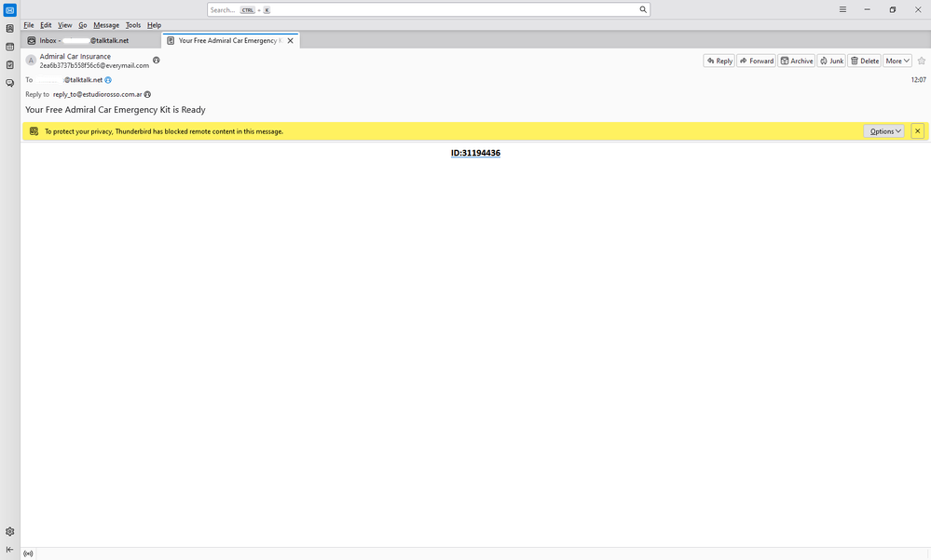The height and width of the screenshot is (560, 931).
Task: Mark the email as Junk
Action: pos(831,61)
